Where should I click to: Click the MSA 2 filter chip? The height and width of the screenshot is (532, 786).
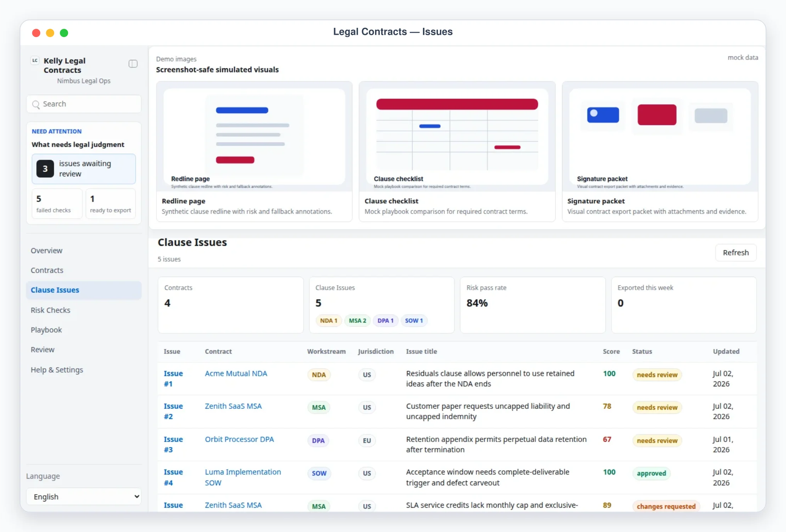(357, 321)
